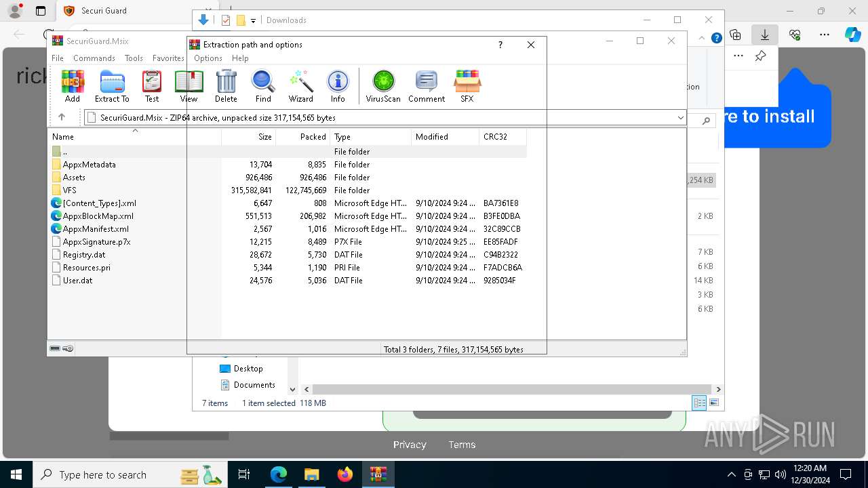Select the User.dat file
868x488 pixels.
click(x=288, y=281)
